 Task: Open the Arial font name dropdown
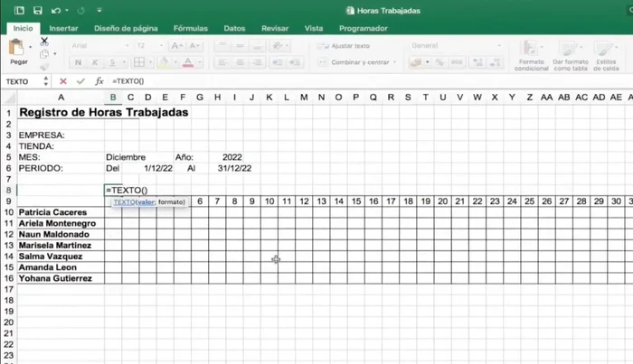pyautogui.click(x=128, y=45)
